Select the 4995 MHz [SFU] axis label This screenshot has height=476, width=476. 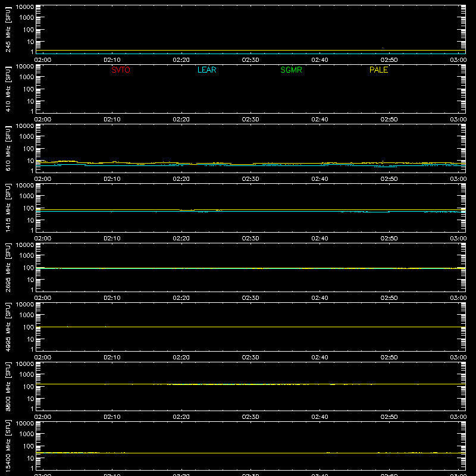point(8,327)
